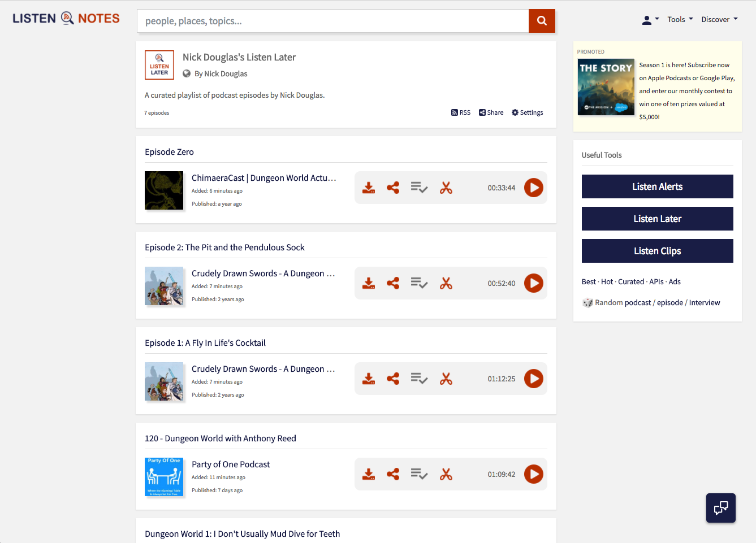Share the Anthony Reed episode 120
Image resolution: width=756 pixels, height=543 pixels.
(x=393, y=474)
